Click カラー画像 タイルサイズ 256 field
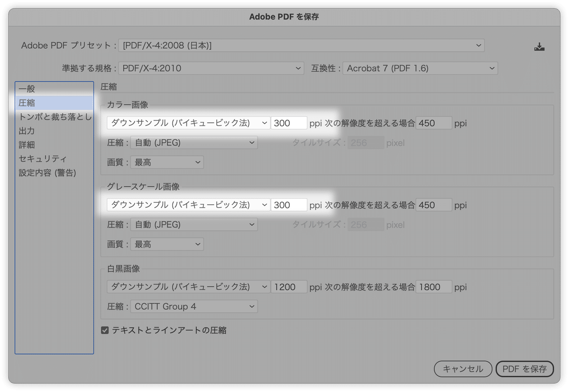This screenshot has width=569, height=392. (366, 143)
